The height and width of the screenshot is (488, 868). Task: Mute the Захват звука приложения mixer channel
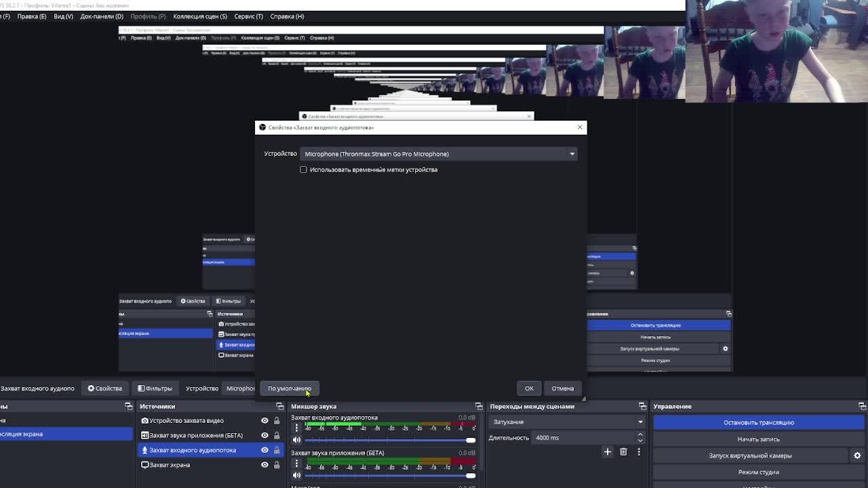coord(296,475)
